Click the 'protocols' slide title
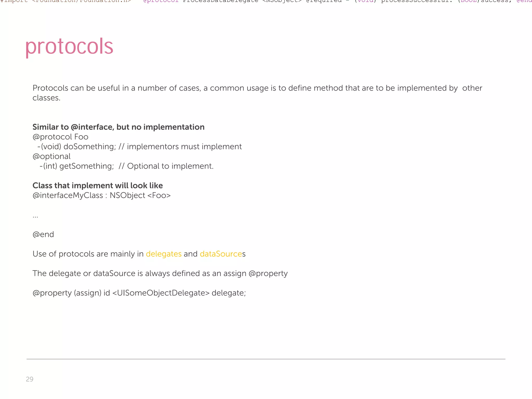This screenshot has height=399, width=532. [x=69, y=47]
